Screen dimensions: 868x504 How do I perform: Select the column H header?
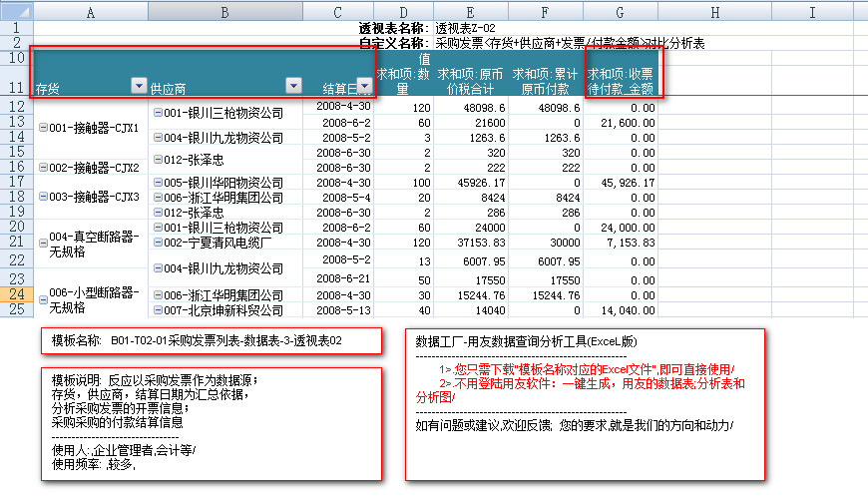[715, 12]
